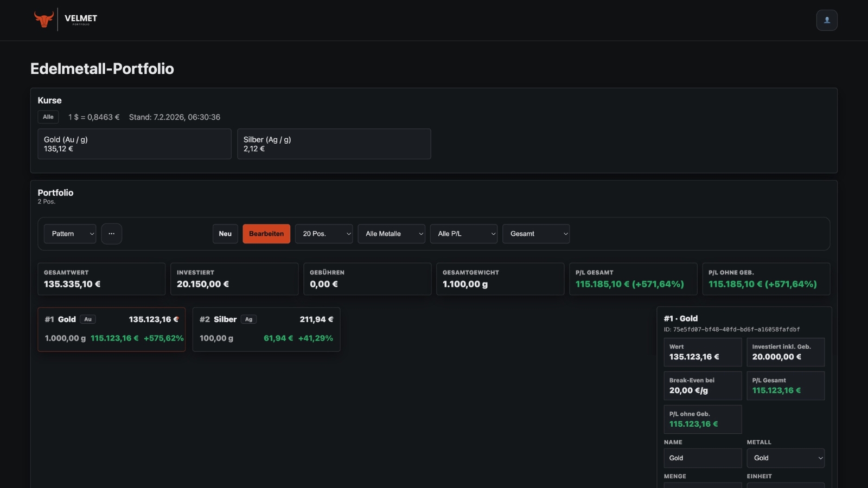This screenshot has width=868, height=488.
Task: Click the Ag badge on Silber
Action: click(248, 319)
